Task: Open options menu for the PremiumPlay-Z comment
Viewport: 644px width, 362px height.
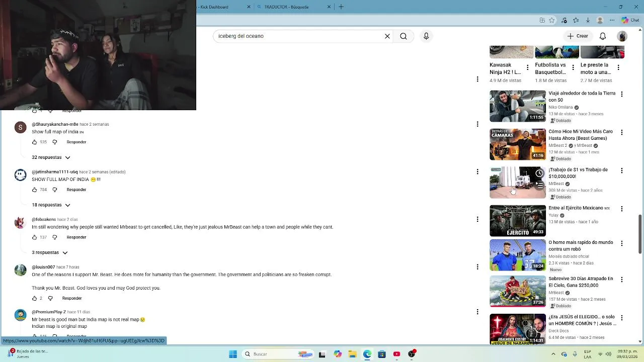Action: tap(477, 312)
